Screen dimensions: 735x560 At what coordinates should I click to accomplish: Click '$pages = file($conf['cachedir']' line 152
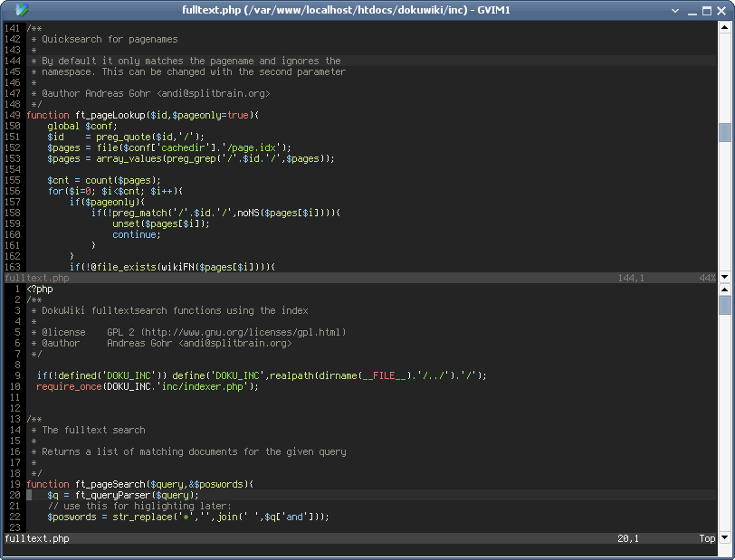pyautogui.click(x=169, y=148)
